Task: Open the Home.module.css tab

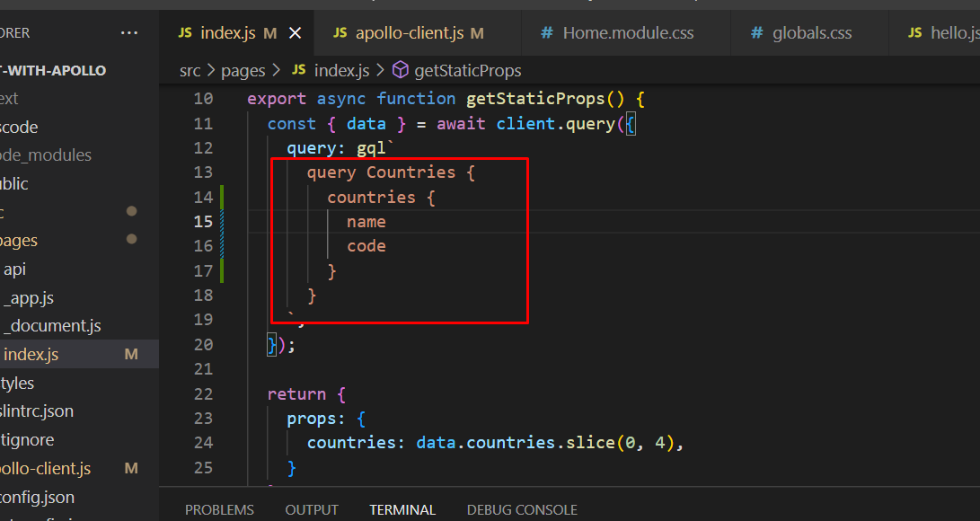Action: (x=625, y=33)
